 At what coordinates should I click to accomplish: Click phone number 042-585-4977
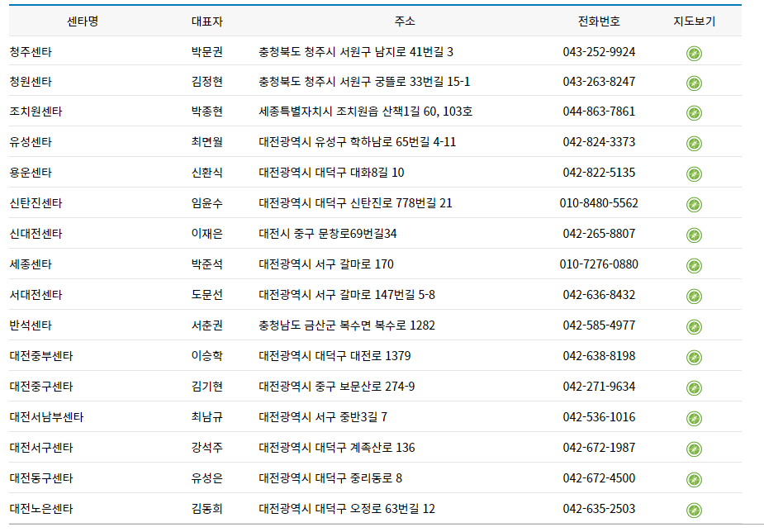point(599,325)
